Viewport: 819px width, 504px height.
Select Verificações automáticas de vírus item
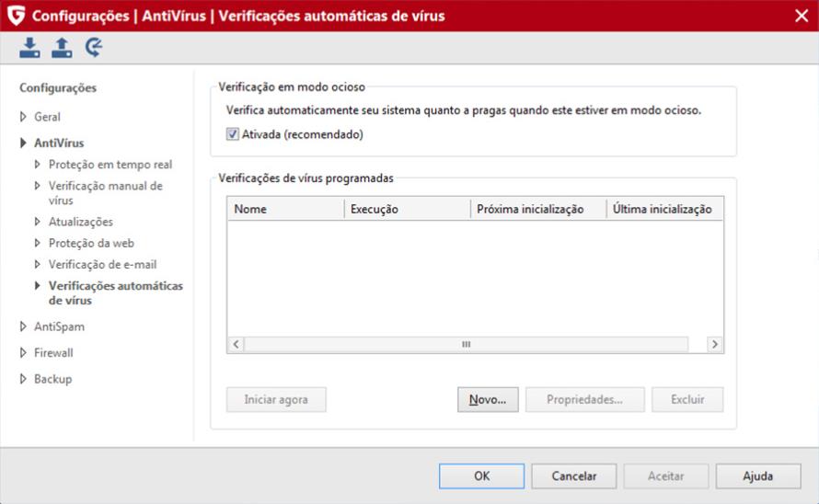[115, 293]
